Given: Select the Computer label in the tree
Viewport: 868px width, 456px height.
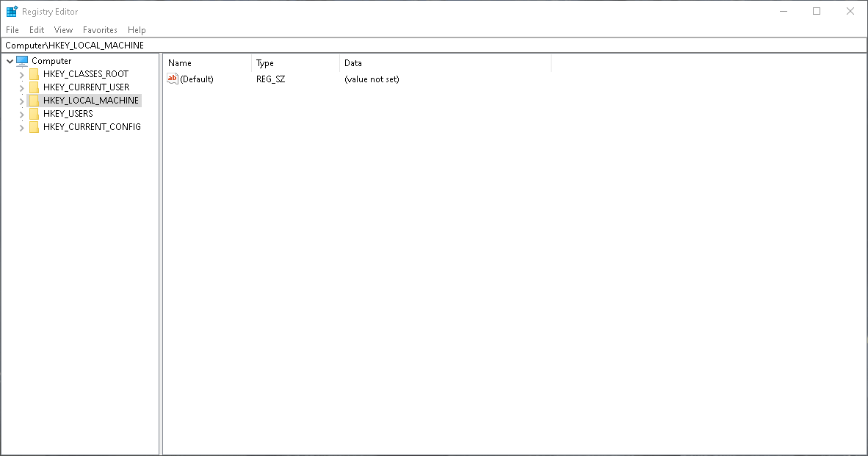Looking at the screenshot, I should 51,61.
